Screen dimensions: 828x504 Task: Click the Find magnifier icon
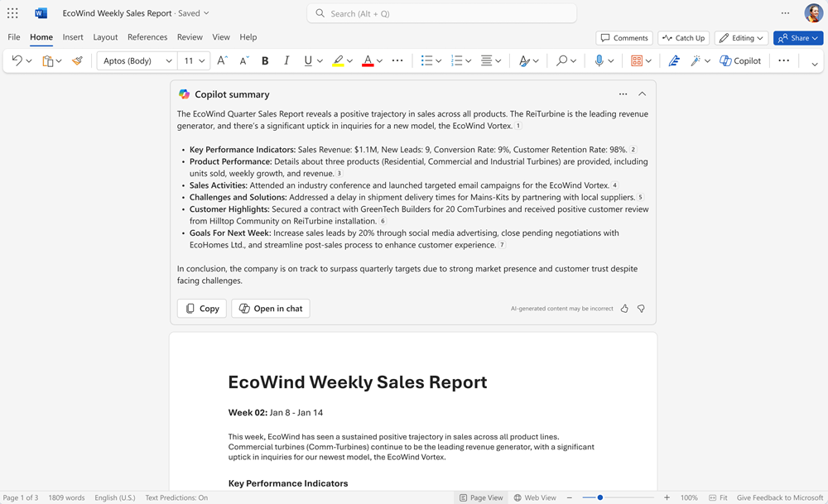(x=562, y=60)
